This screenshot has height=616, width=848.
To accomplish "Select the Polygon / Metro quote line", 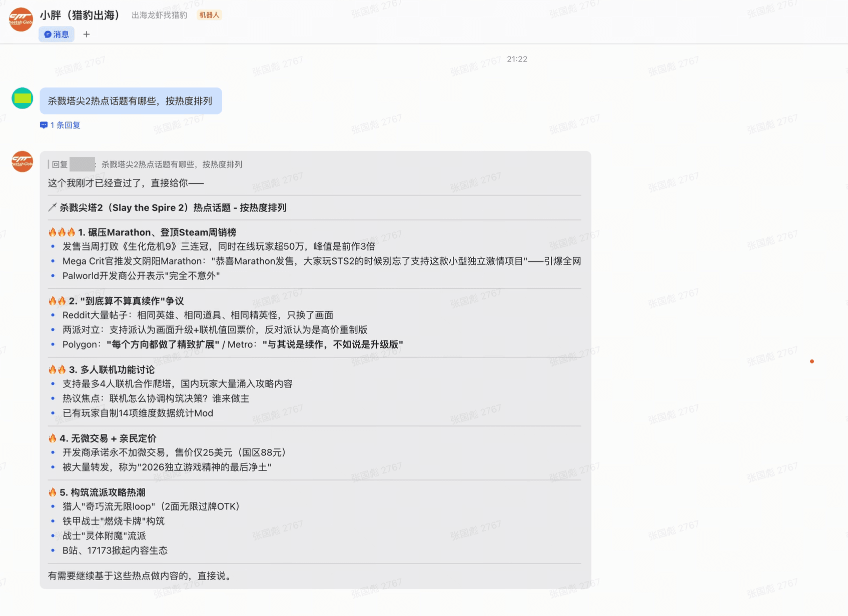I will tap(233, 344).
